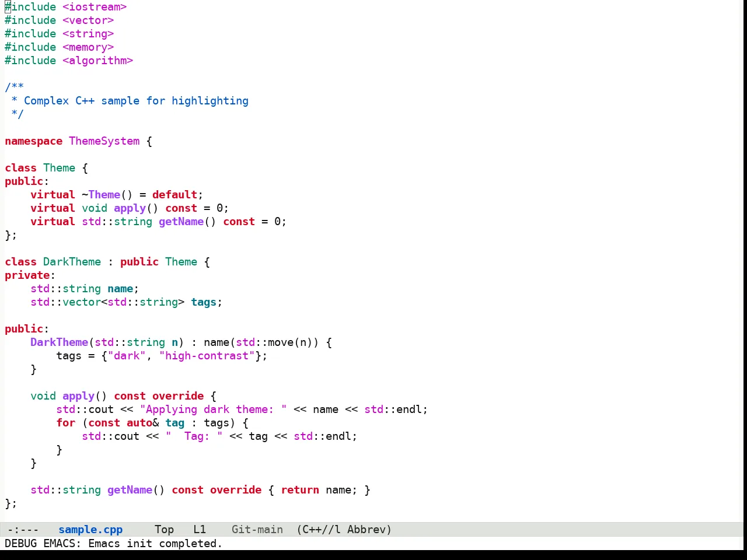This screenshot has height=560, width=747.
Task: Click the Top position indicator in mode line
Action: 164,530
